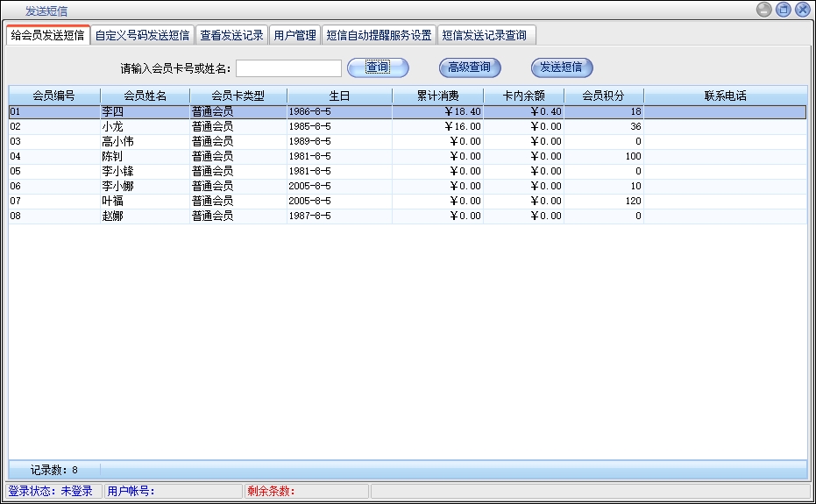Select the 给会员发送短信 tab

(x=48, y=36)
